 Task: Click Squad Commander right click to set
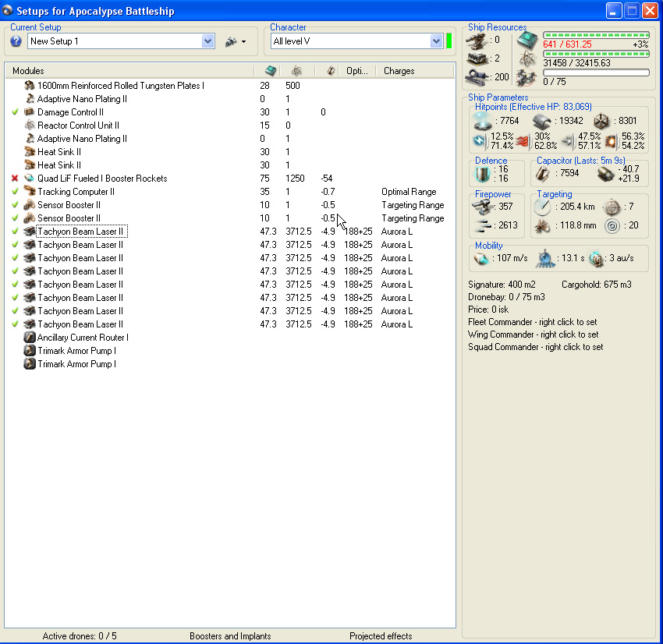pyautogui.click(x=535, y=347)
